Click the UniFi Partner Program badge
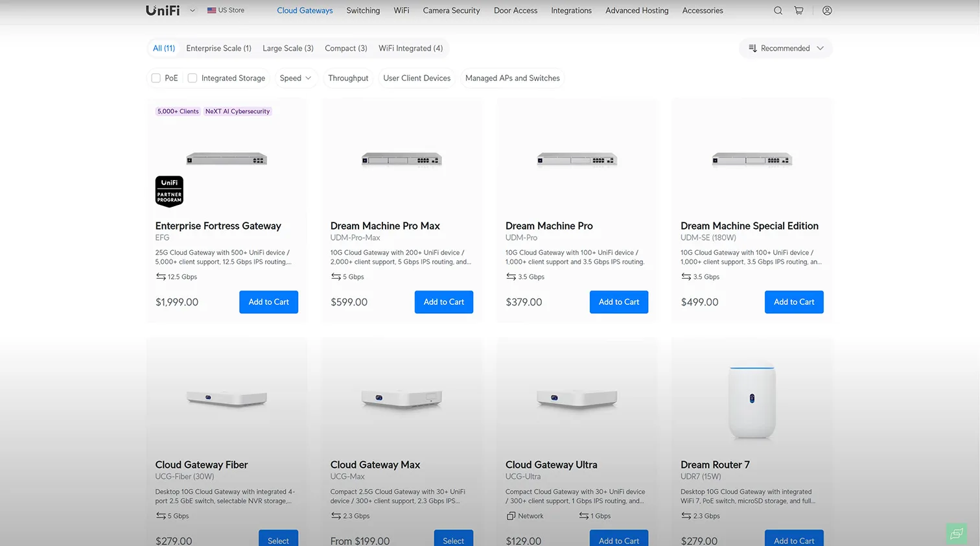This screenshot has width=980, height=546. click(169, 191)
